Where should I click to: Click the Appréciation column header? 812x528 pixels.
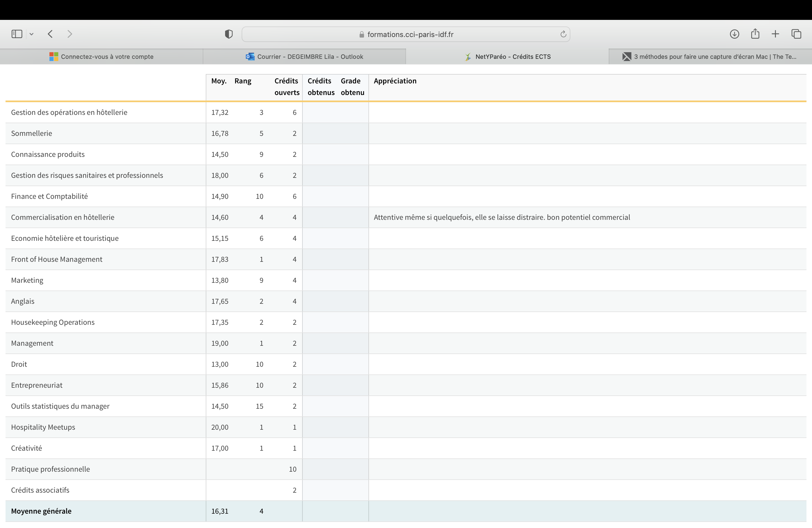395,81
